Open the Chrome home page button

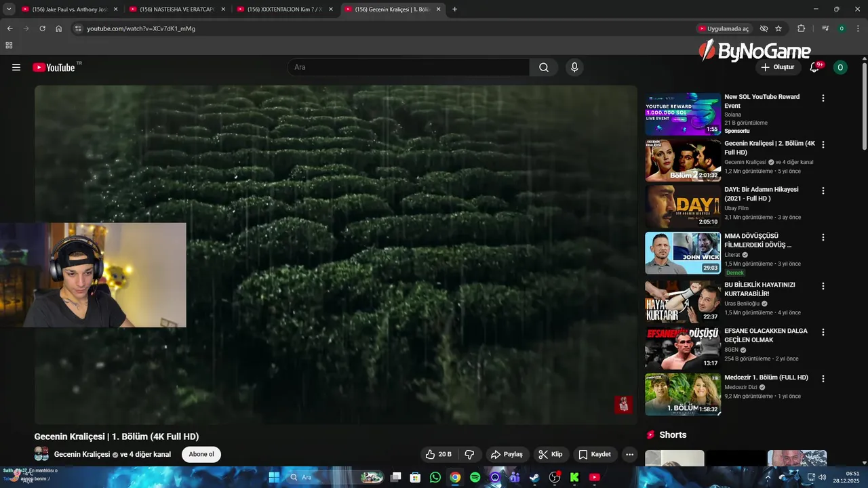pos(59,28)
